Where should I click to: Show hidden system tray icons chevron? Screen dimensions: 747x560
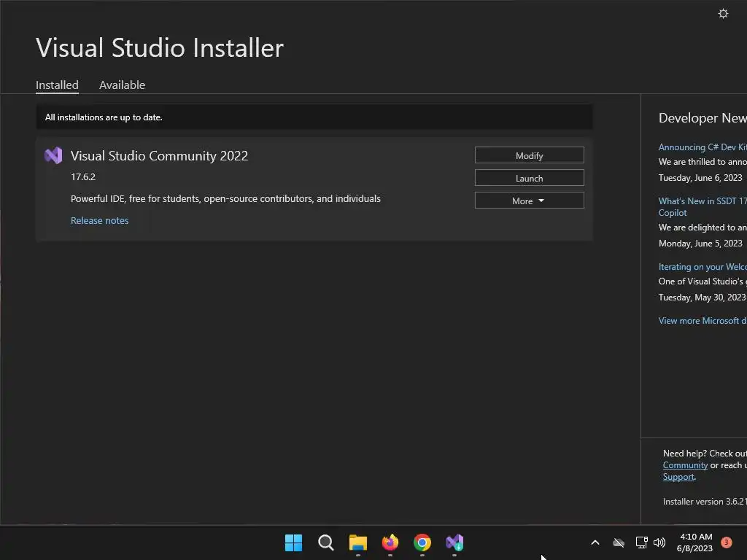click(595, 542)
